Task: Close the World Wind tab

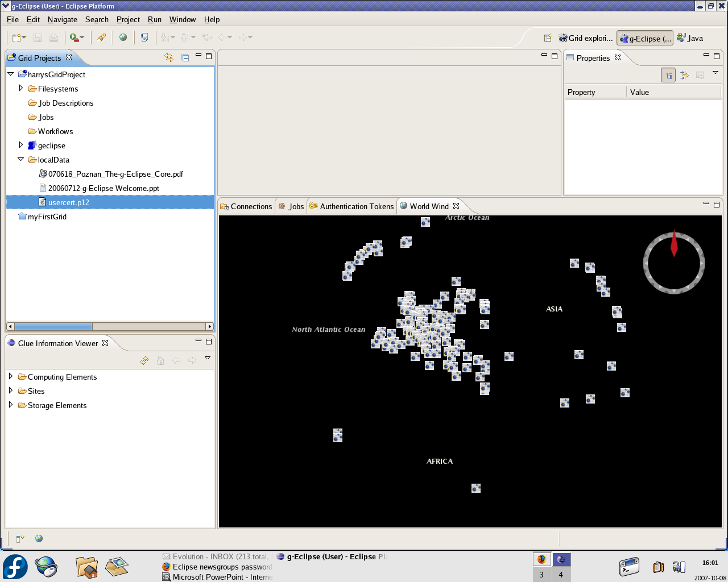Action: tap(456, 206)
